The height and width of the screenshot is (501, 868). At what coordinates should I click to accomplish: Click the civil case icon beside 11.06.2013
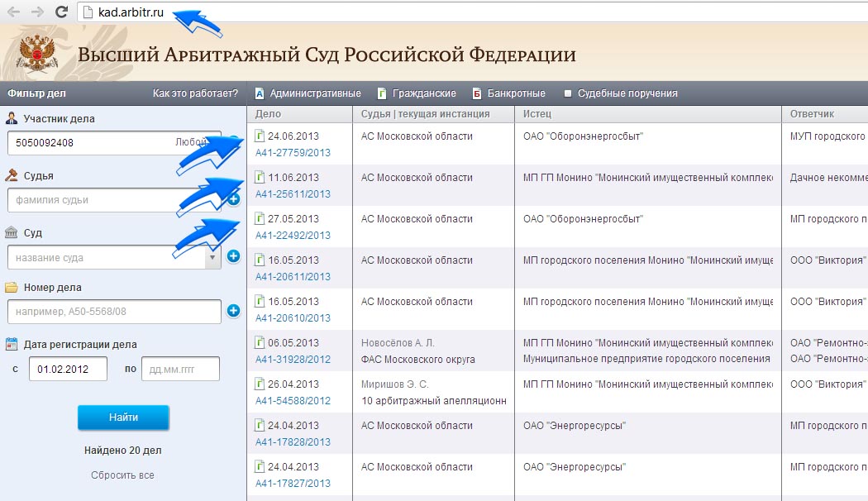(260, 177)
